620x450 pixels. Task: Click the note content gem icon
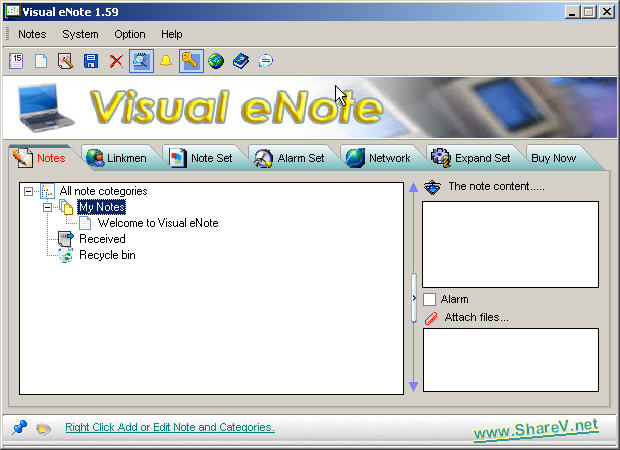(x=432, y=187)
